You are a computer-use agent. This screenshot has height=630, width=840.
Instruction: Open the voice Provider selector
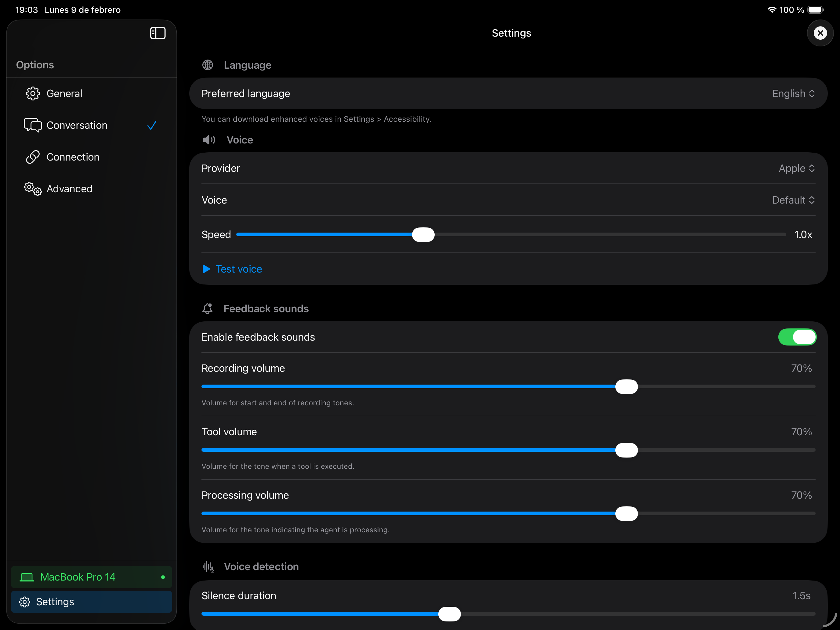click(x=796, y=168)
